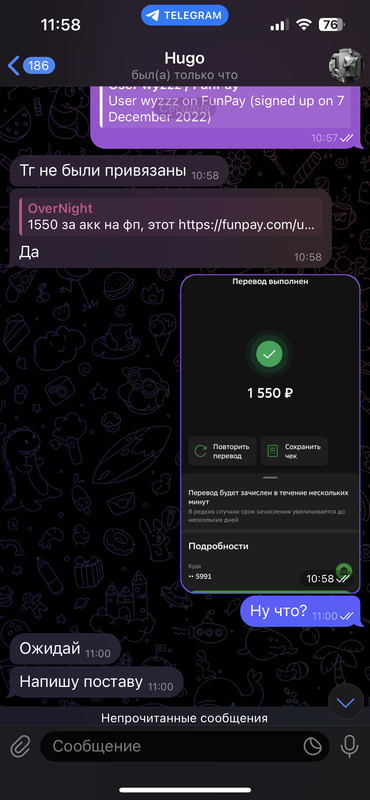Tap the TELEGRAM return pill in status bar
Image resolution: width=370 pixels, height=800 pixels.
point(185,15)
